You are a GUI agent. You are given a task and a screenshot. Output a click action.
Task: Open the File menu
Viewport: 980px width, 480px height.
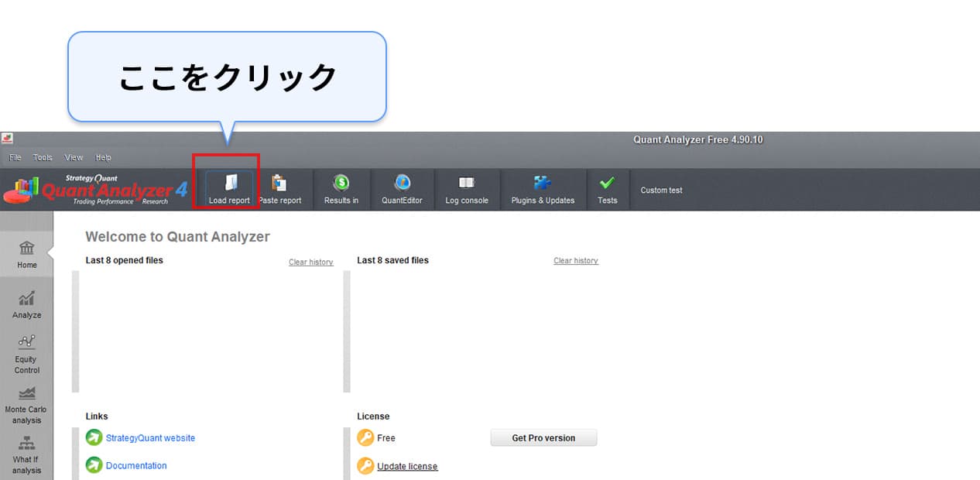tap(15, 157)
